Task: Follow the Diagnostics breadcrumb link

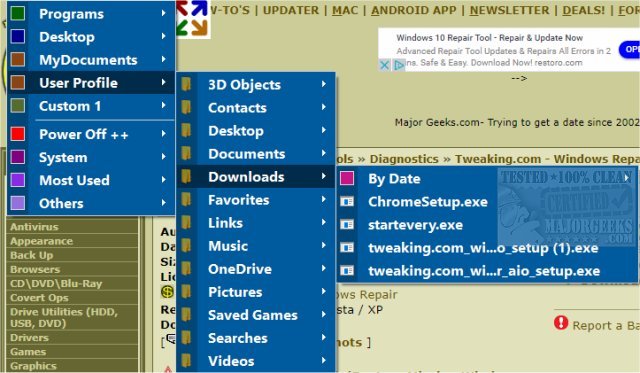Action: coord(404,159)
